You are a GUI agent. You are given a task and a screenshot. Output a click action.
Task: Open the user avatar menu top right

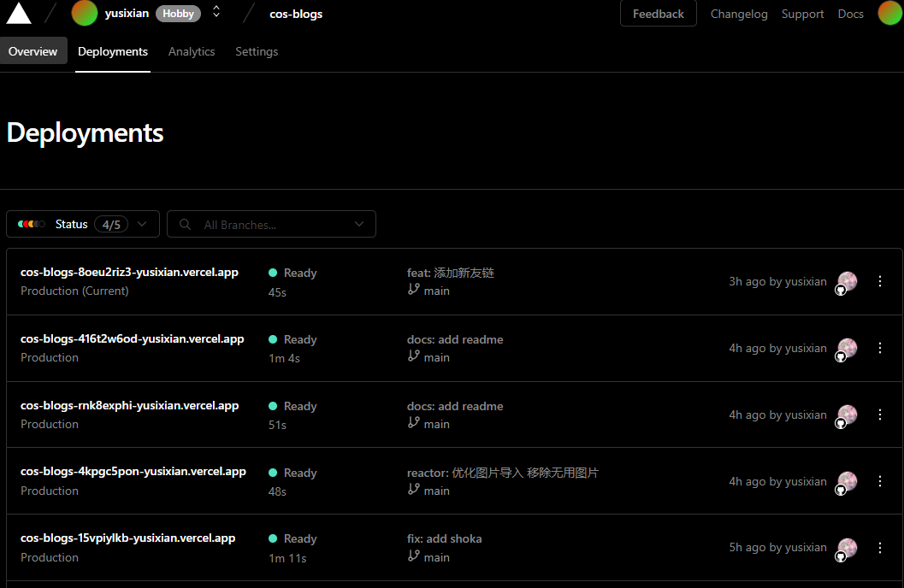889,14
